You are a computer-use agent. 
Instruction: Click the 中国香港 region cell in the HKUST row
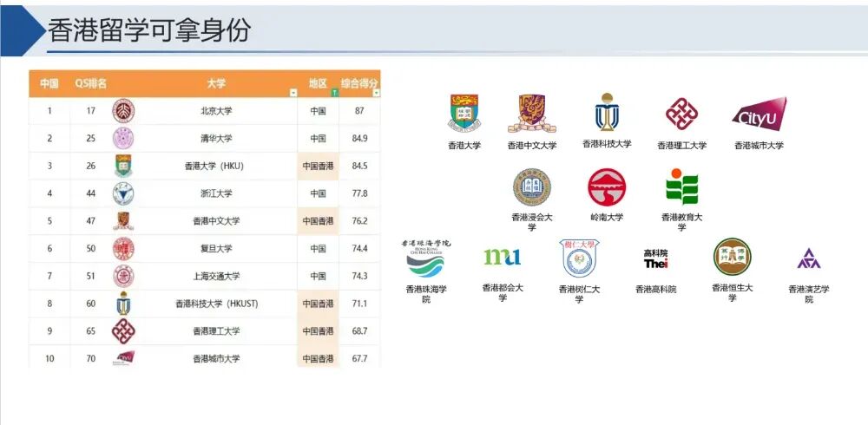(319, 304)
